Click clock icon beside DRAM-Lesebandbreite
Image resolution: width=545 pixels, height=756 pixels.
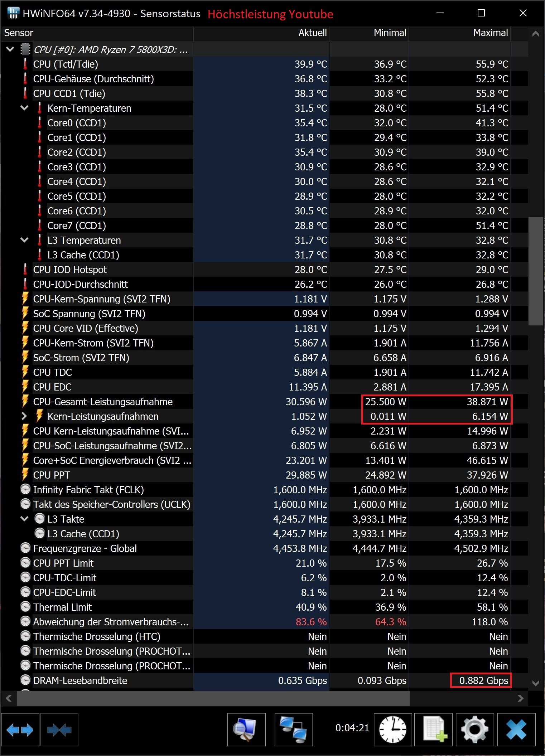[25, 680]
